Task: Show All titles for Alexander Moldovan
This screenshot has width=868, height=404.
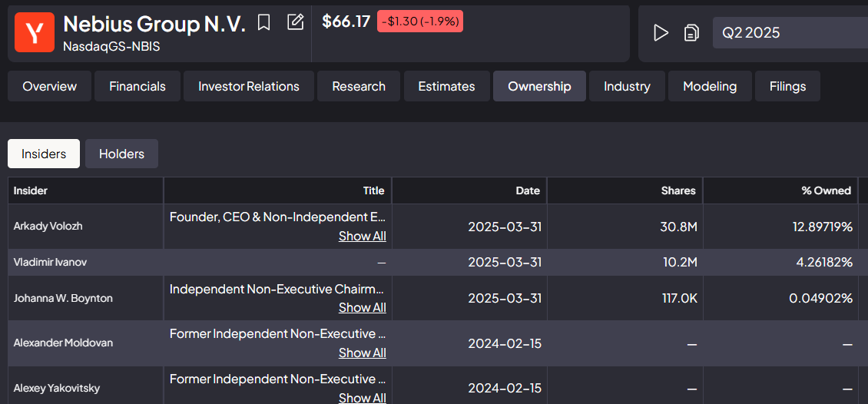Action: [362, 353]
